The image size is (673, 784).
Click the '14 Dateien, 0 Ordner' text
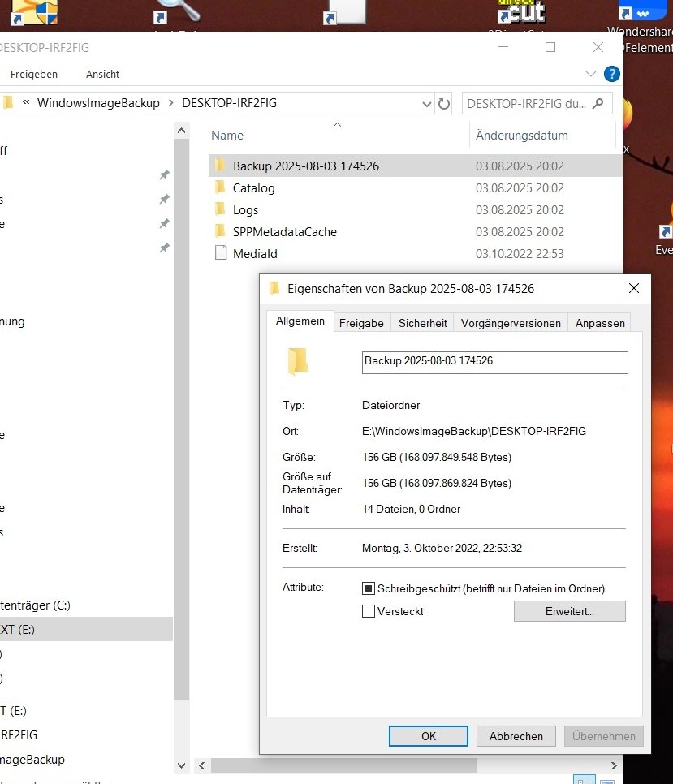(x=411, y=509)
